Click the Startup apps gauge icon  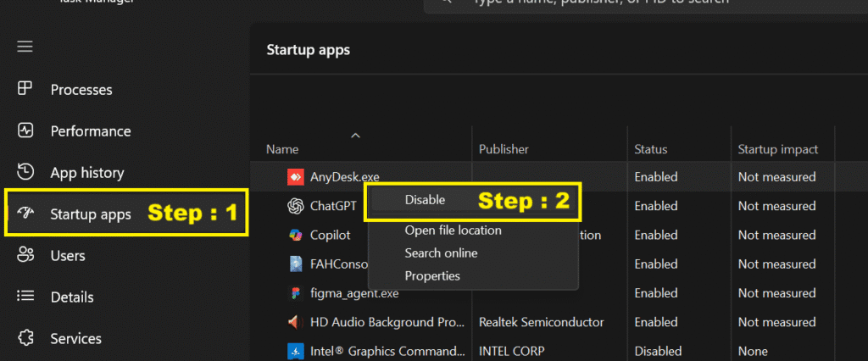coord(25,214)
